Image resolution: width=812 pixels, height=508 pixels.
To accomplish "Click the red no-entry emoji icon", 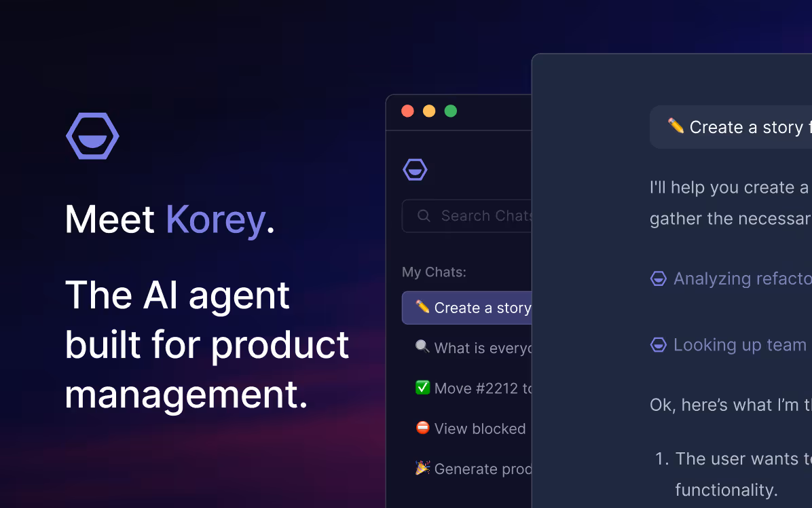I will click(422, 428).
